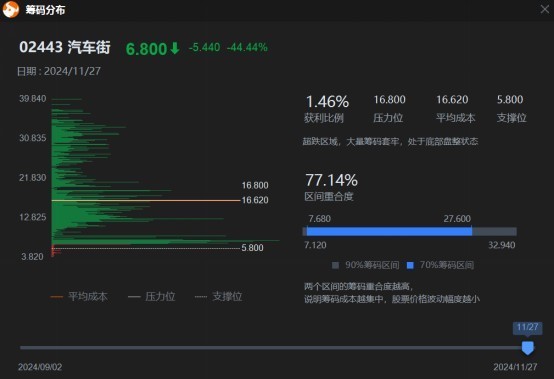Click the dotted 支撑位 legend marker

pos(201,297)
